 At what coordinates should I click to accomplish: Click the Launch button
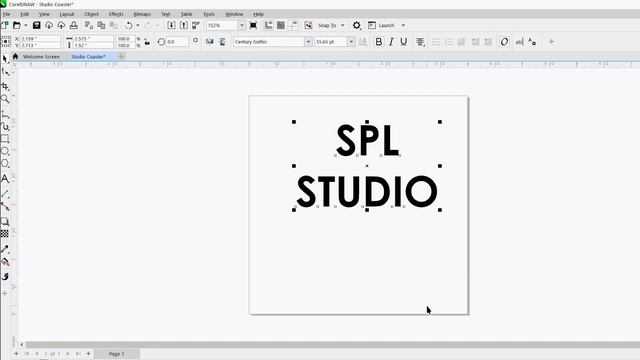click(x=382, y=25)
